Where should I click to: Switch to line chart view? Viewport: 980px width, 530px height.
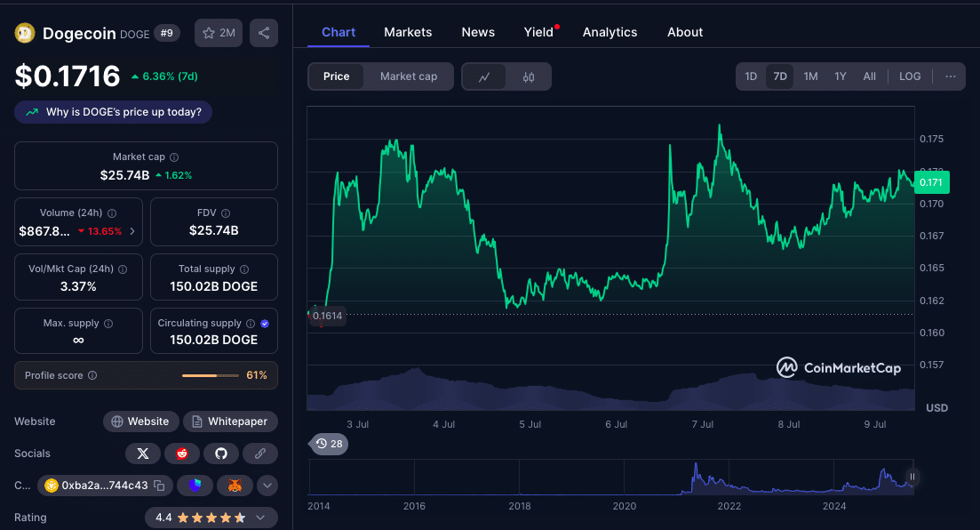[484, 77]
